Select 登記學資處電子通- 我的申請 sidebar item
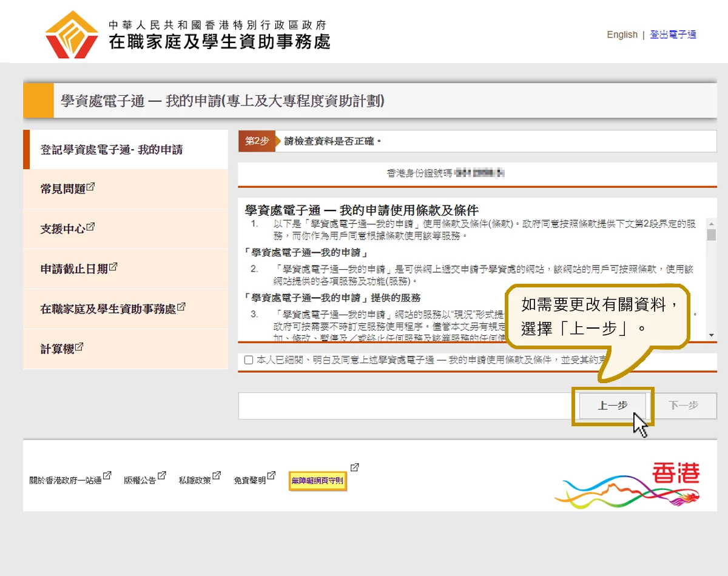The width and height of the screenshot is (728, 576). [112, 150]
